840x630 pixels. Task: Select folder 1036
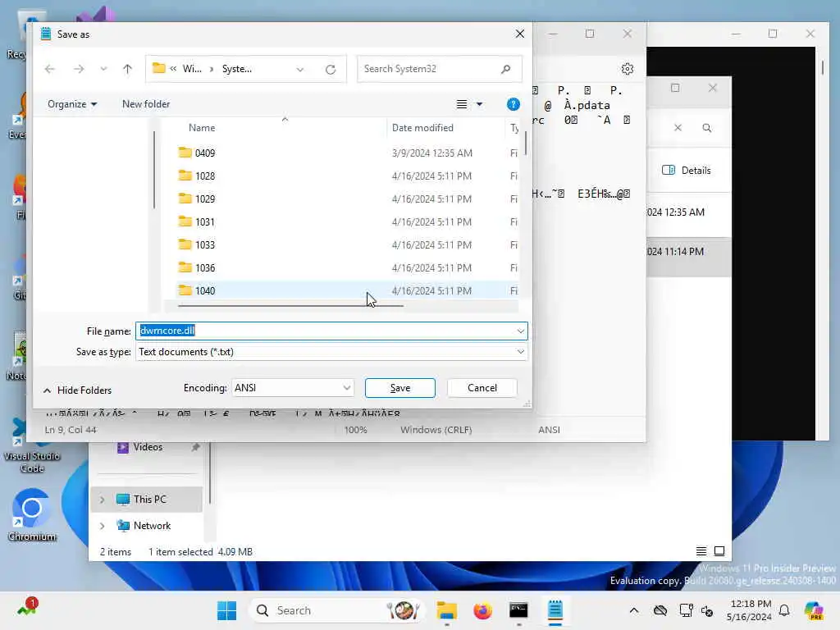347,268
